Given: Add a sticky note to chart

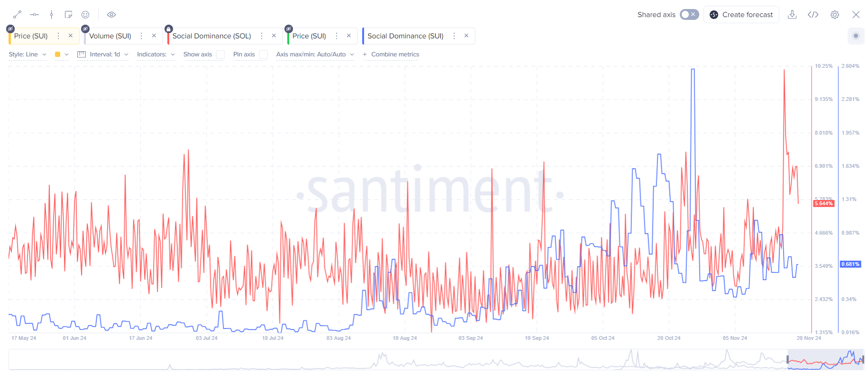Looking at the screenshot, I should click(68, 15).
